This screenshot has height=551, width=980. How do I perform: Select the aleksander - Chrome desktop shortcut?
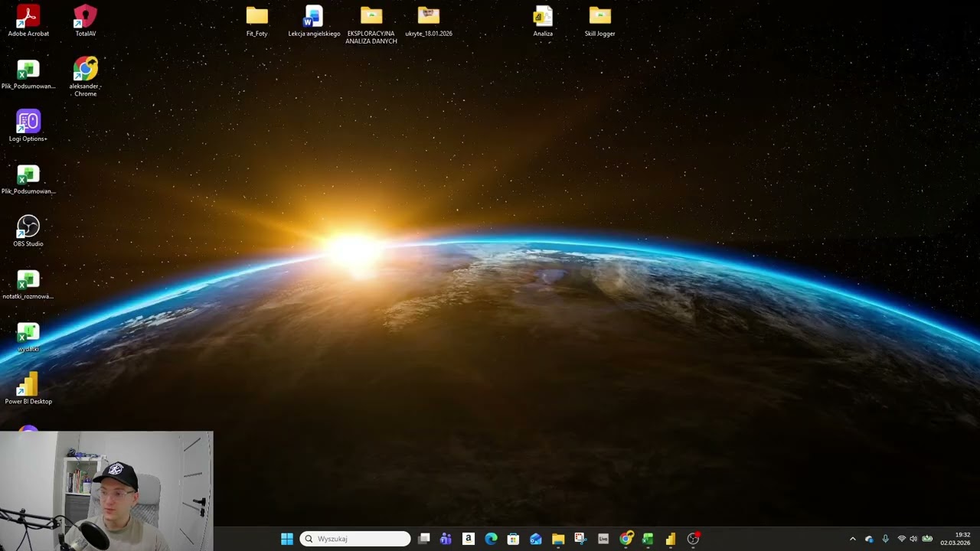[85, 77]
